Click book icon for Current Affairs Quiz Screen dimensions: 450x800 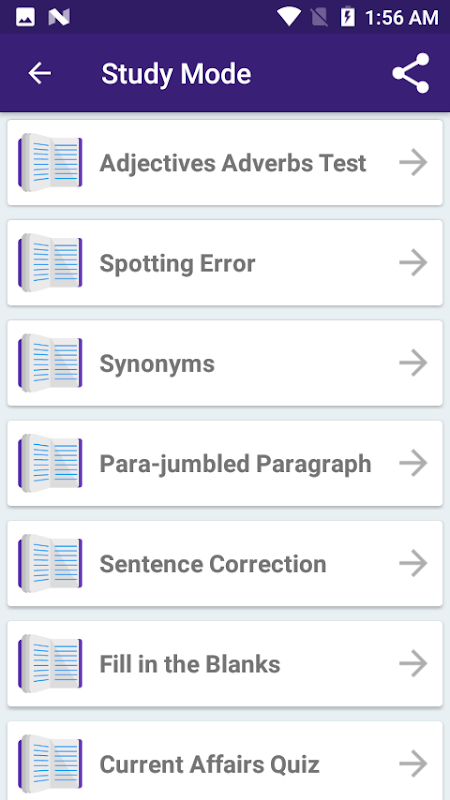point(50,764)
